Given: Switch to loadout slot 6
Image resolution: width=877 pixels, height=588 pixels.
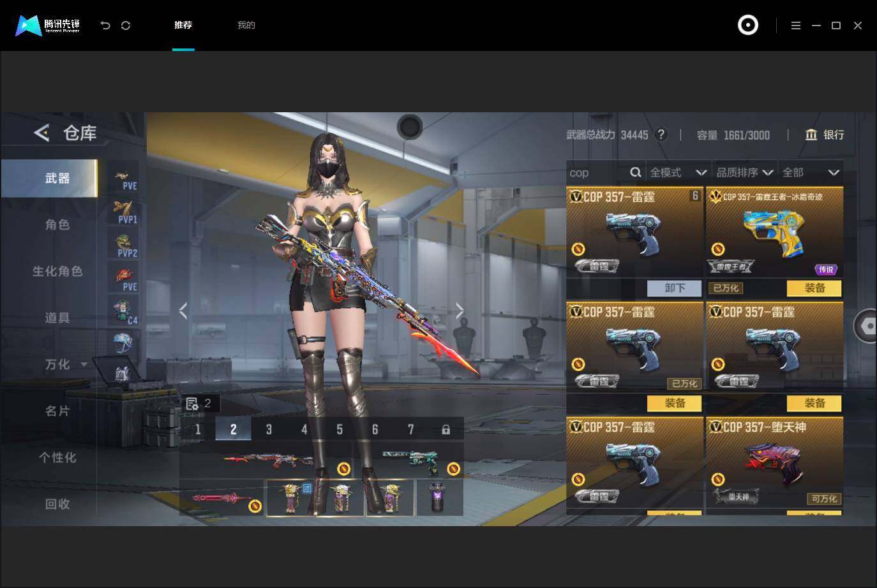Looking at the screenshot, I should [375, 429].
